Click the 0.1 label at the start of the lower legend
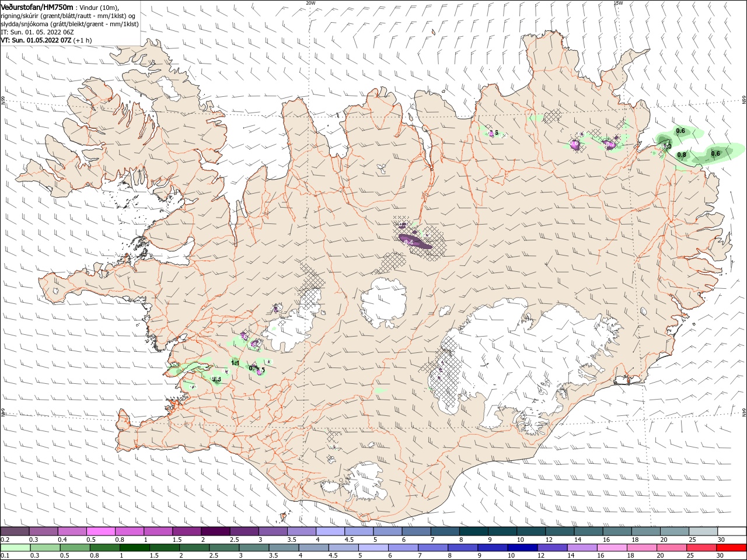The width and height of the screenshot is (747, 560). tap(5, 556)
